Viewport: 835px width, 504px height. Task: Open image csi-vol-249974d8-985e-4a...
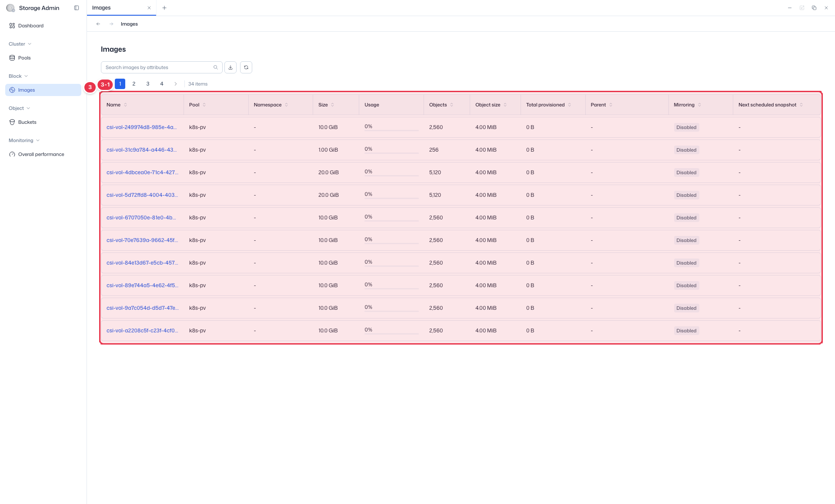[142, 127]
